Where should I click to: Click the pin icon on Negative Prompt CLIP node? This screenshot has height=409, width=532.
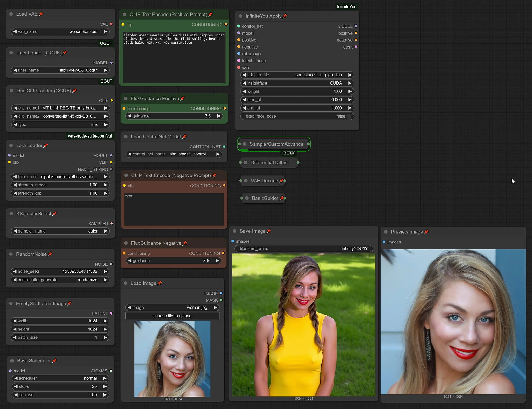[x=214, y=175]
